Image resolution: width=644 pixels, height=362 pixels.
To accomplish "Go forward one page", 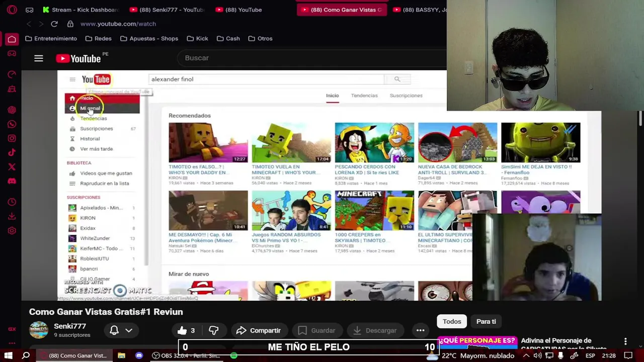I will tap(41, 24).
